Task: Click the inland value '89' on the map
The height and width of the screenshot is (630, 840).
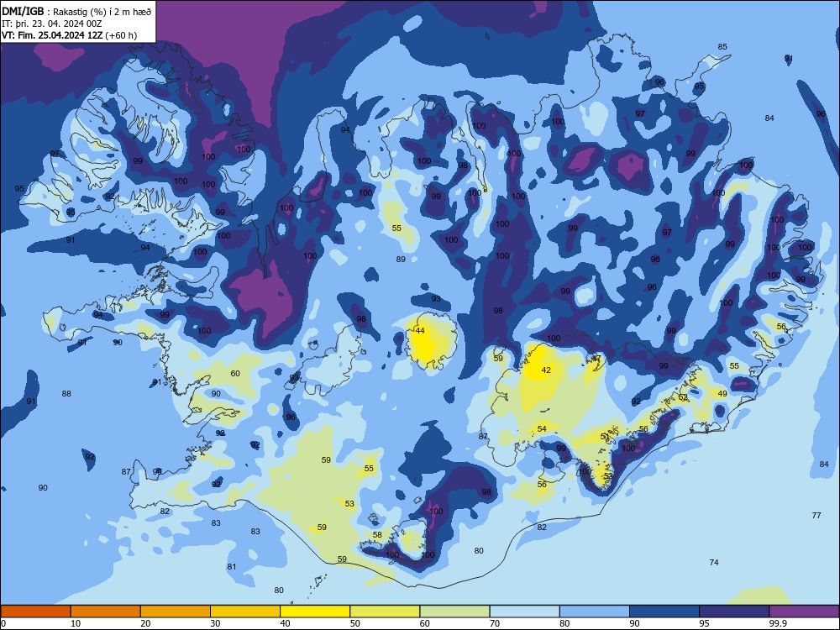Action: coord(401,260)
